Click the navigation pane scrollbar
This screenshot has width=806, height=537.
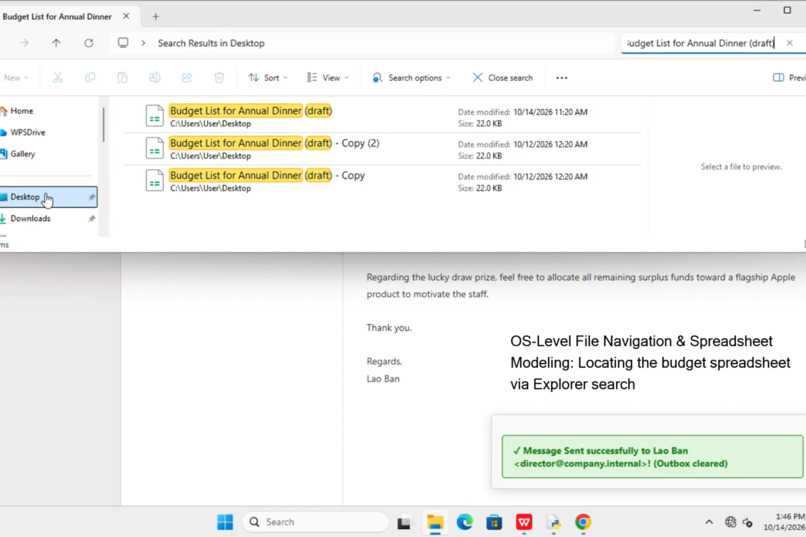(x=103, y=124)
